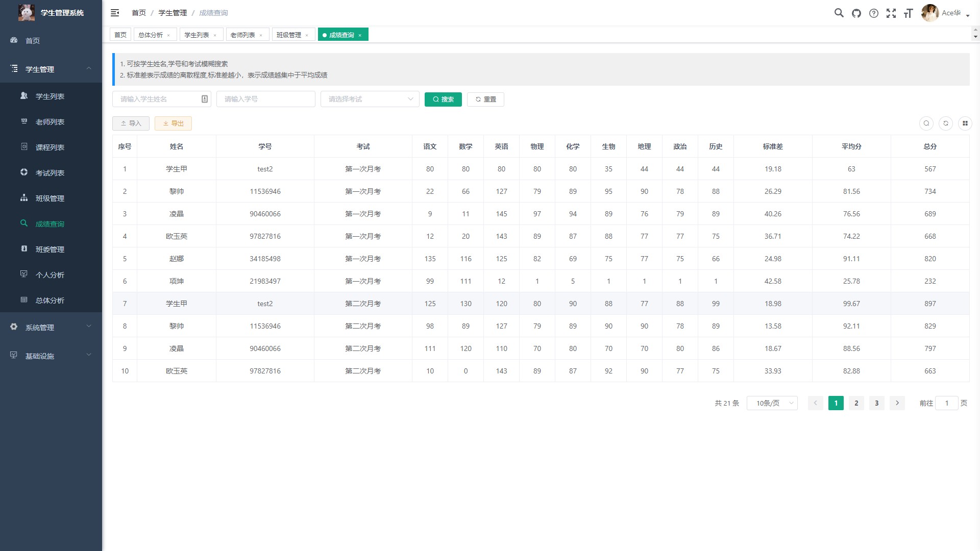Click the 总分 column header
This screenshot has height=551, width=980.
(930, 146)
